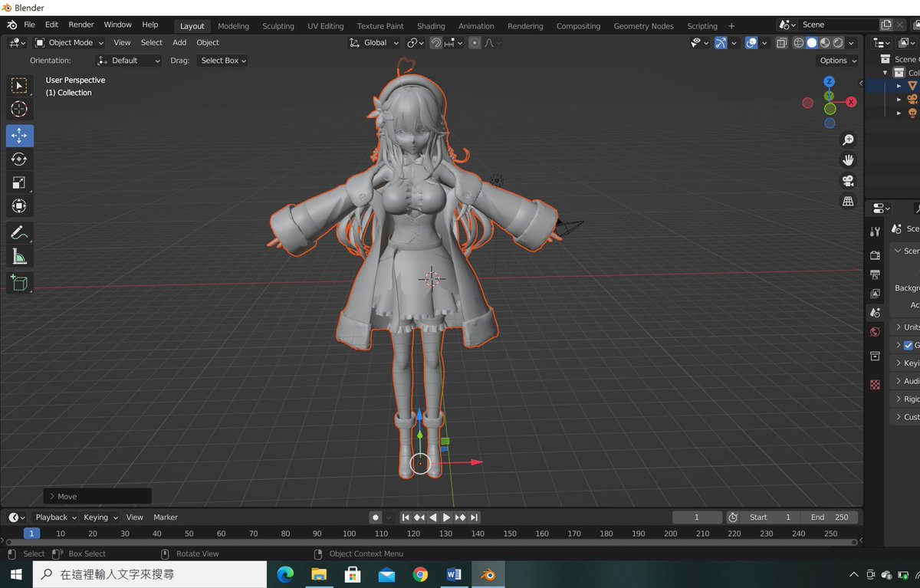Switch to the Geometry Nodes workspace tab
This screenshot has height=588, width=920.
[644, 26]
